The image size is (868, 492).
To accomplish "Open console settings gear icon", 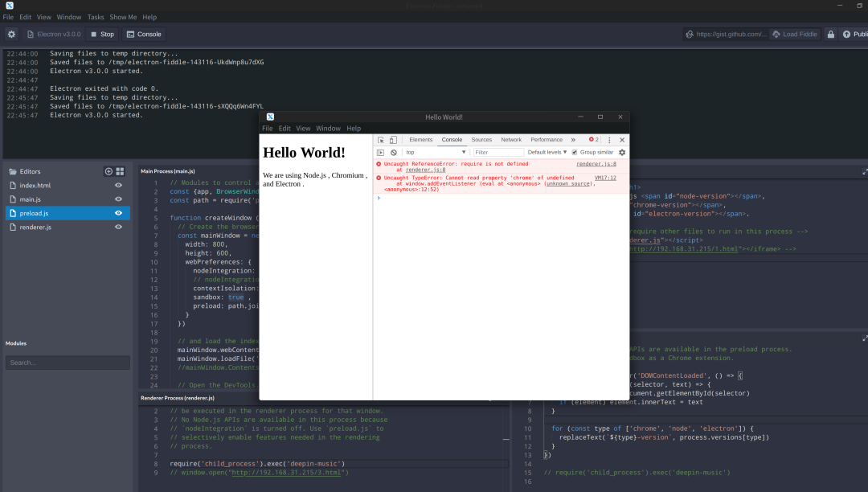I will [621, 152].
